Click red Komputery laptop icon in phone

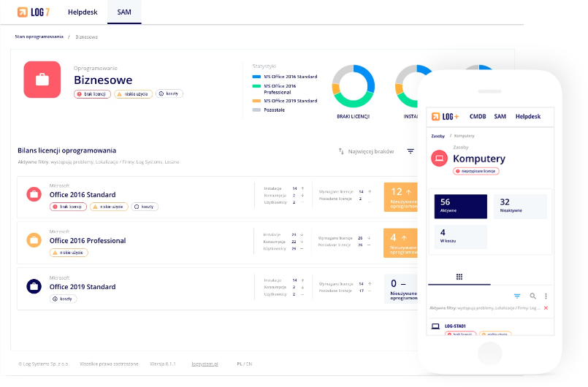point(439,158)
